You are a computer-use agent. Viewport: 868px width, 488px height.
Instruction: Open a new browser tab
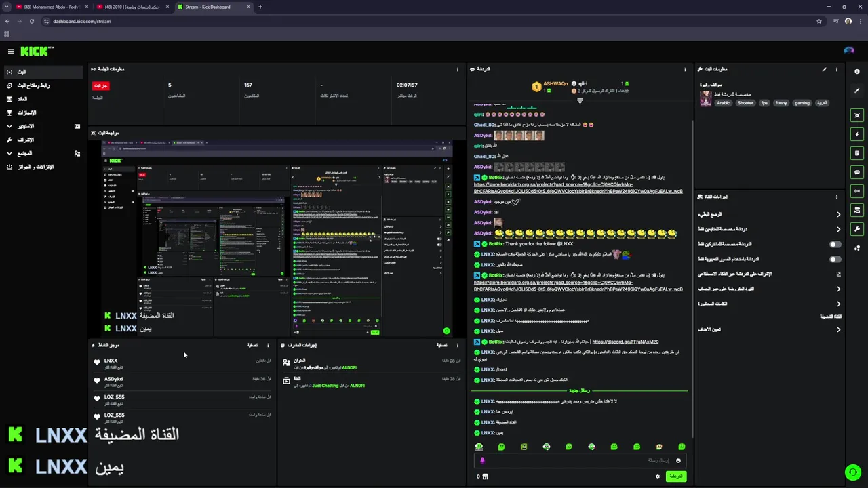click(260, 7)
